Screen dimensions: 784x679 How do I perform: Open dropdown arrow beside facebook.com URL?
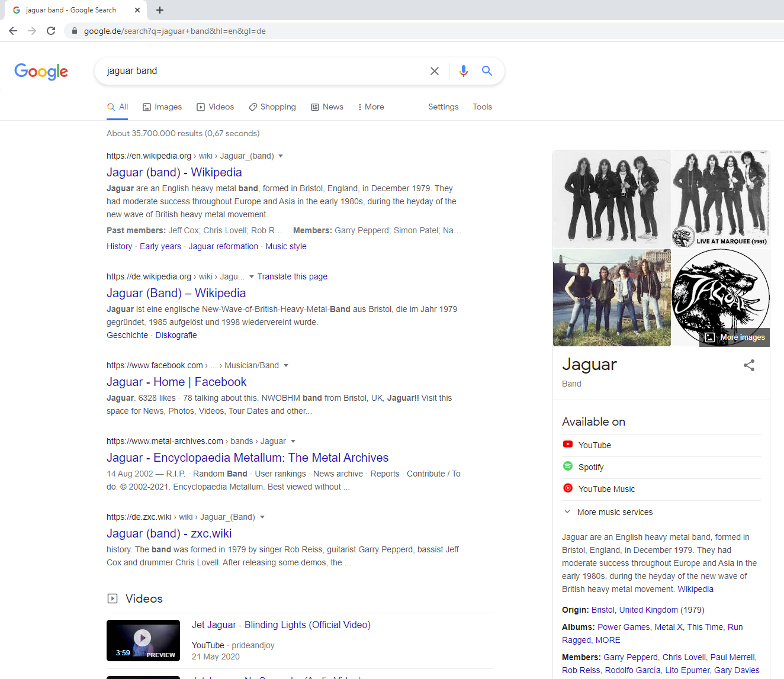point(286,366)
